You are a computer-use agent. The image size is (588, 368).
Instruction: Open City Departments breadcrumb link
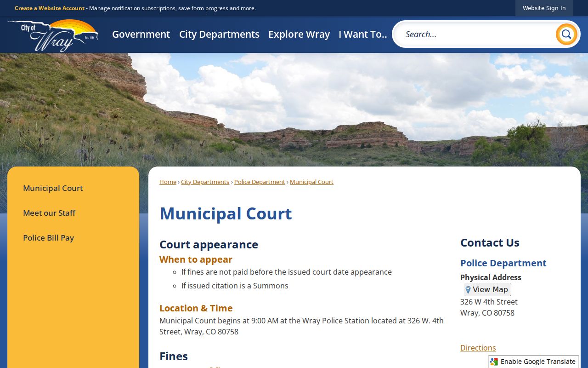[205, 182]
